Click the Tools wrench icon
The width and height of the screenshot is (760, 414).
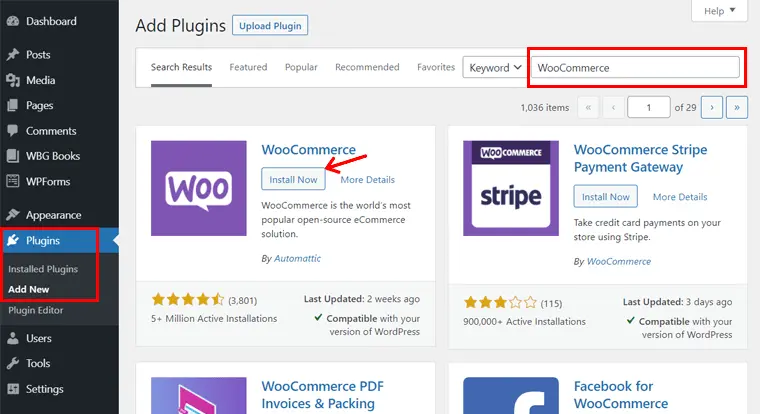(x=13, y=363)
